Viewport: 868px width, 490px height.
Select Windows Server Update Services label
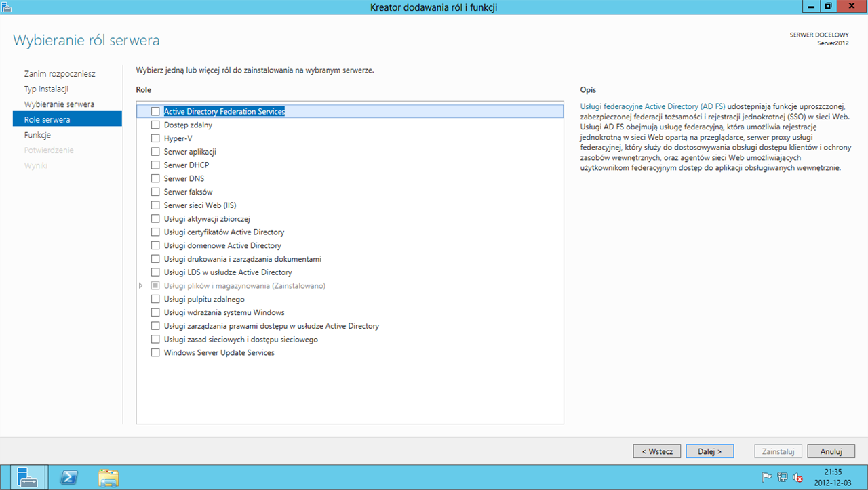[219, 353]
